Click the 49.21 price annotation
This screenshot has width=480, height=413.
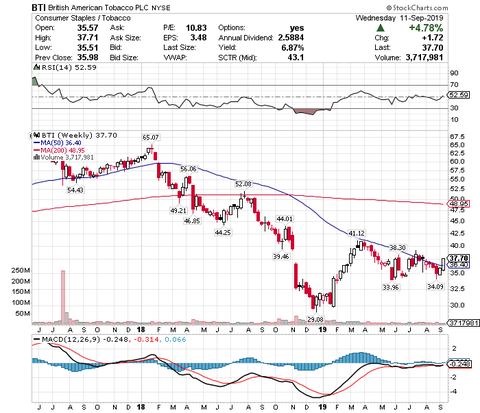pos(178,211)
